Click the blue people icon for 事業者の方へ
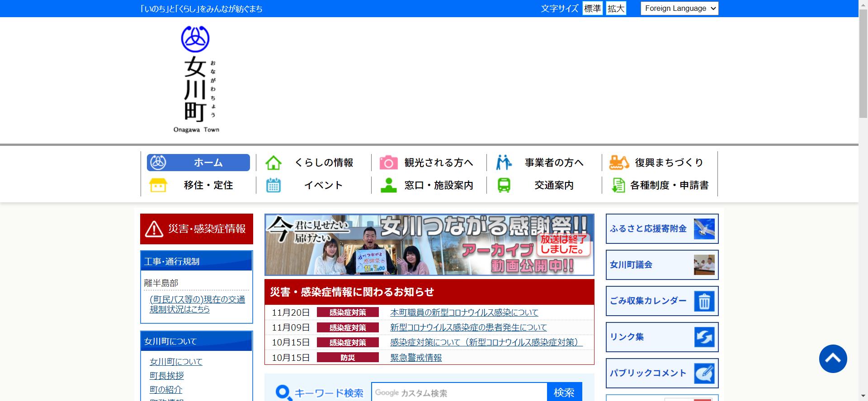 click(504, 163)
